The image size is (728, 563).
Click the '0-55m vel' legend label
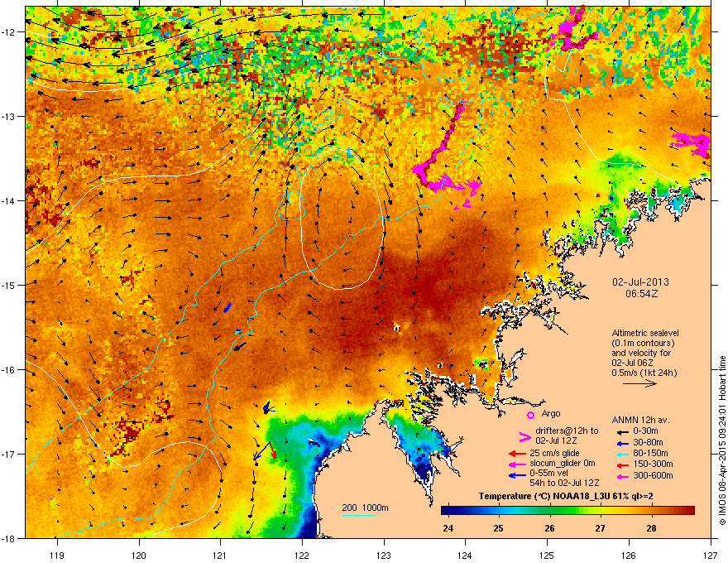[547, 473]
